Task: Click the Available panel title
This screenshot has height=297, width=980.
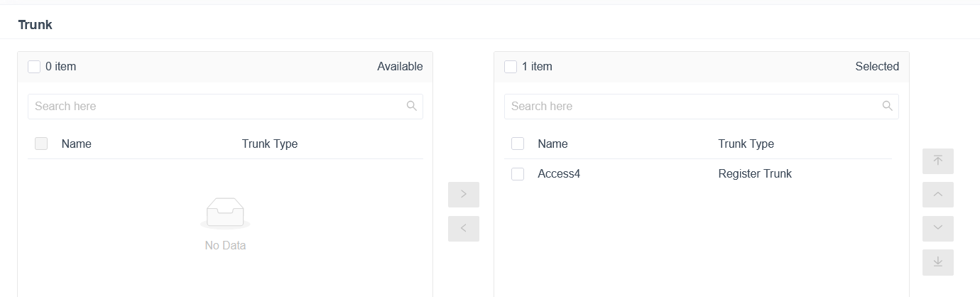Action: (x=400, y=67)
